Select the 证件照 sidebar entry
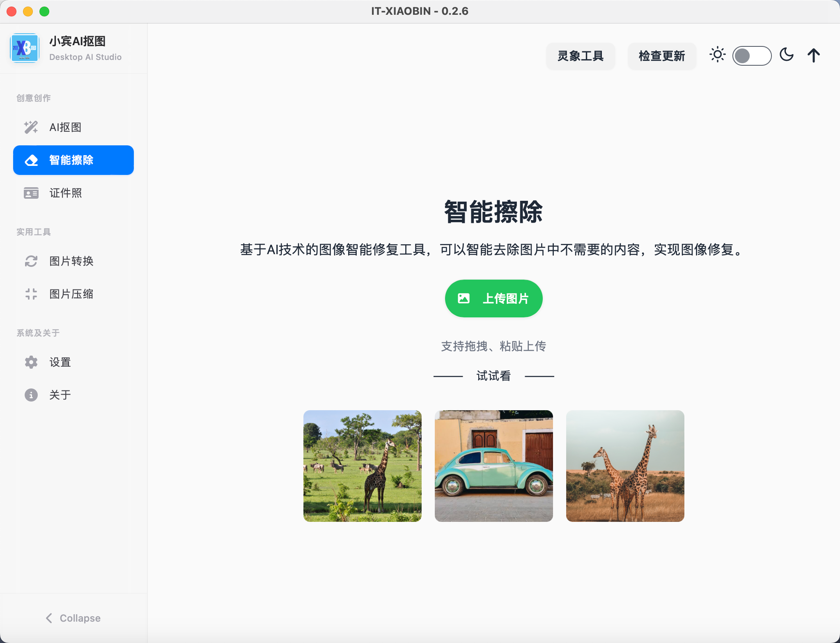This screenshot has height=643, width=840. tap(73, 193)
